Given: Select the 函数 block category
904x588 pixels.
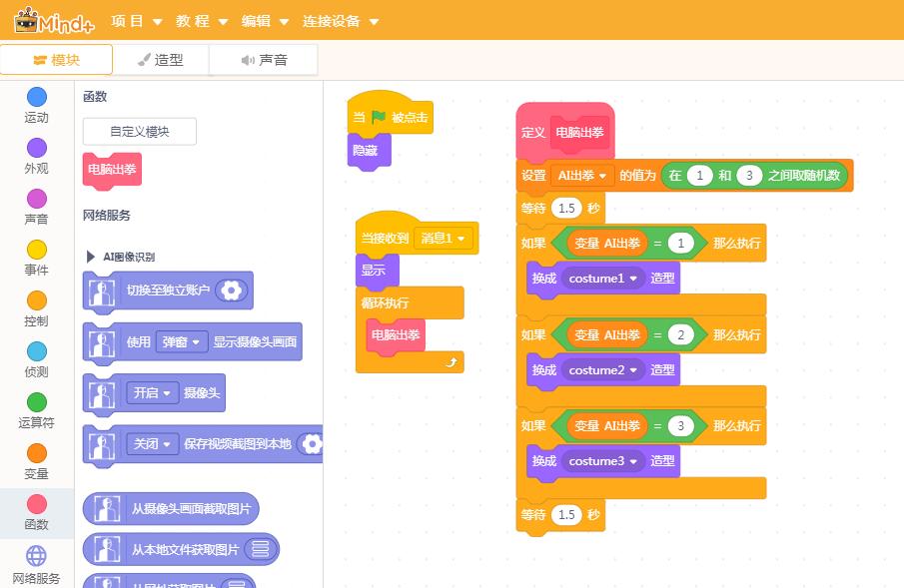Looking at the screenshot, I should 36,512.
